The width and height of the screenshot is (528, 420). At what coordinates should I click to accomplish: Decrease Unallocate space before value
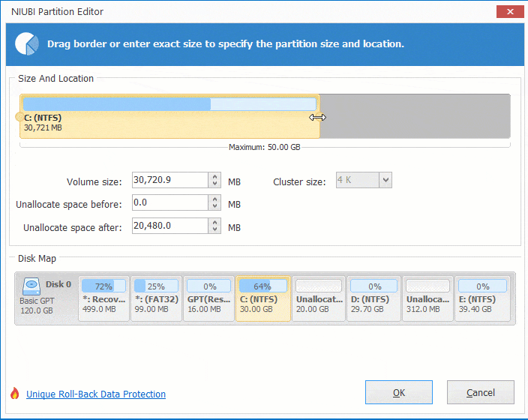(214, 206)
